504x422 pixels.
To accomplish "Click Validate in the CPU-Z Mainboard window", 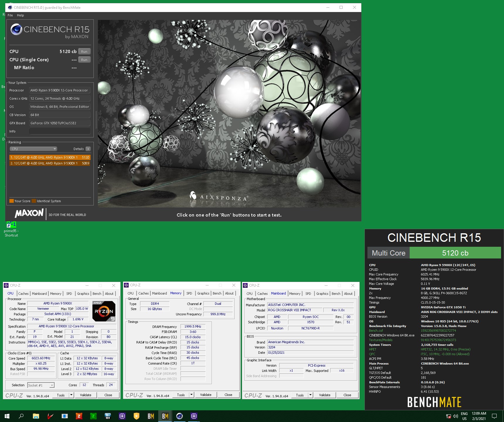I will click(x=325, y=395).
